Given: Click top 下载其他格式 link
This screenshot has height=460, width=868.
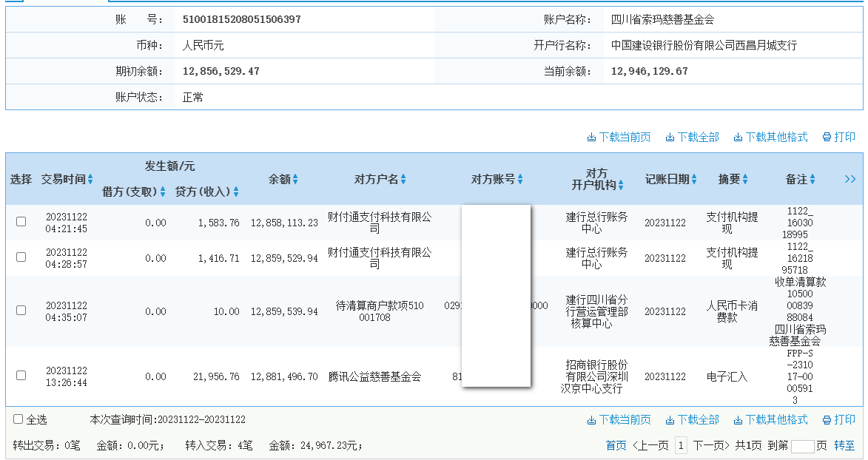Looking at the screenshot, I should 770,137.
